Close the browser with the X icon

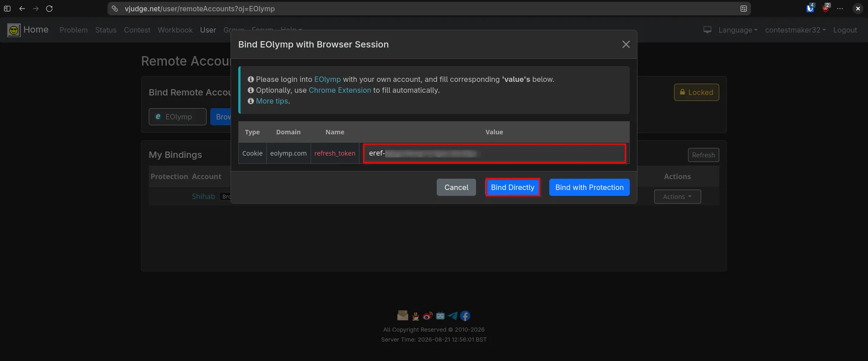click(x=858, y=9)
